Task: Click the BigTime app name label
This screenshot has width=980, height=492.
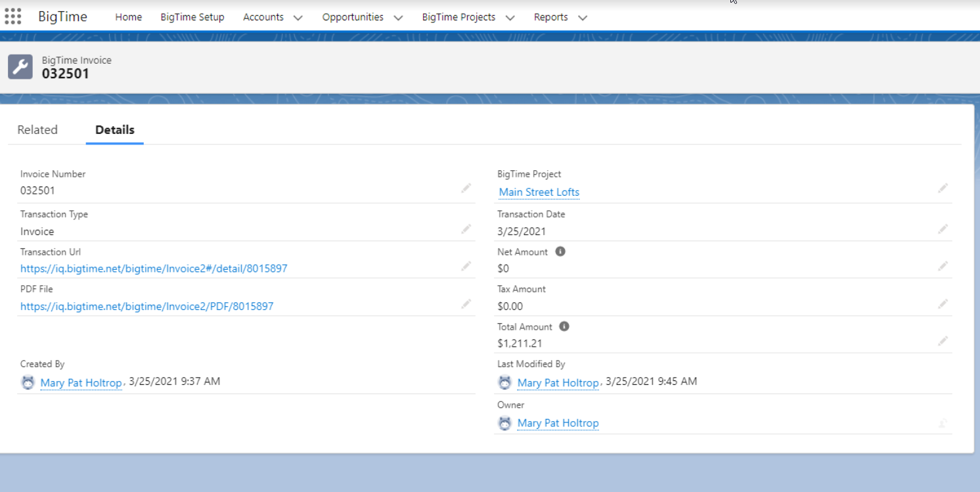Action: [x=62, y=17]
